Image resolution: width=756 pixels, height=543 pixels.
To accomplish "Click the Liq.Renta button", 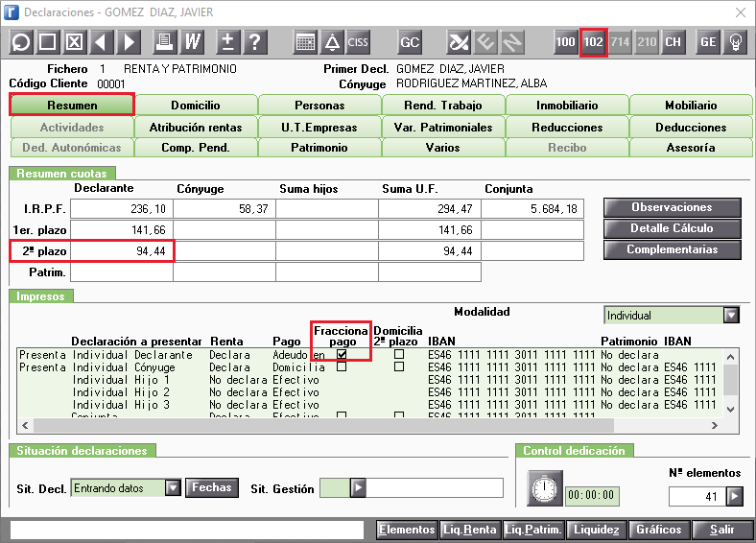I will click(x=470, y=530).
